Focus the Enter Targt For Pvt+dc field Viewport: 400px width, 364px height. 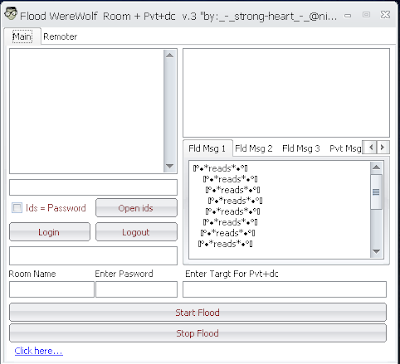(284, 289)
